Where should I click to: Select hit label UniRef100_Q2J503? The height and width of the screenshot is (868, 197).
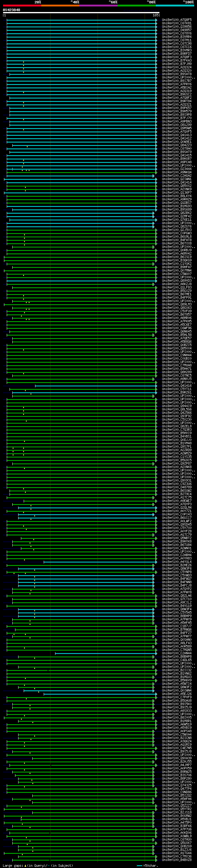(x=177, y=230)
